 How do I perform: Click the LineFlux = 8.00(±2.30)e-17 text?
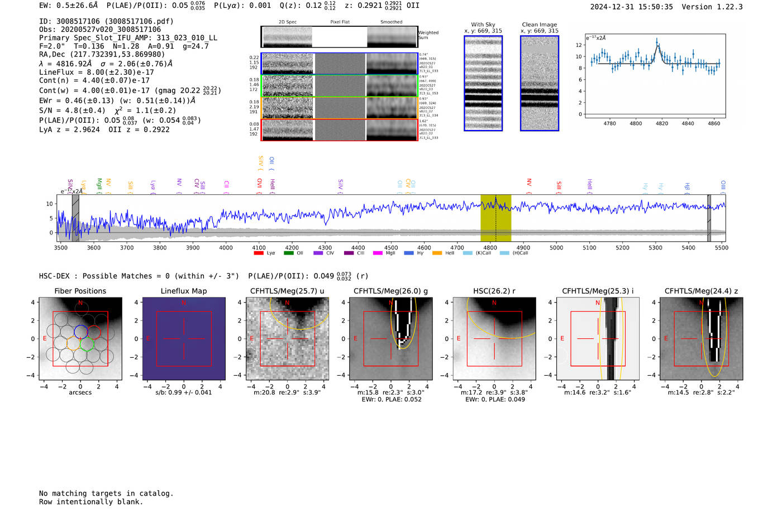[x=97, y=72]
